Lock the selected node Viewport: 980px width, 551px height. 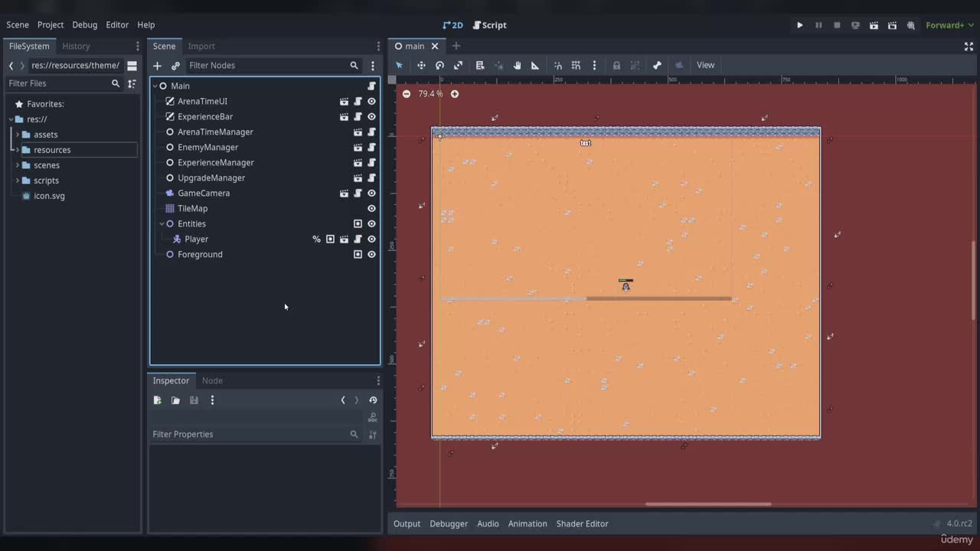(616, 65)
